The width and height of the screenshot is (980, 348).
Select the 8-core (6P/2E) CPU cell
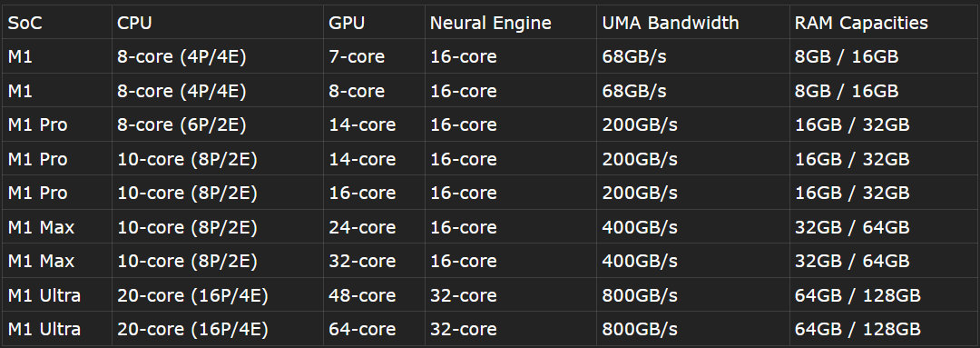coord(181,125)
